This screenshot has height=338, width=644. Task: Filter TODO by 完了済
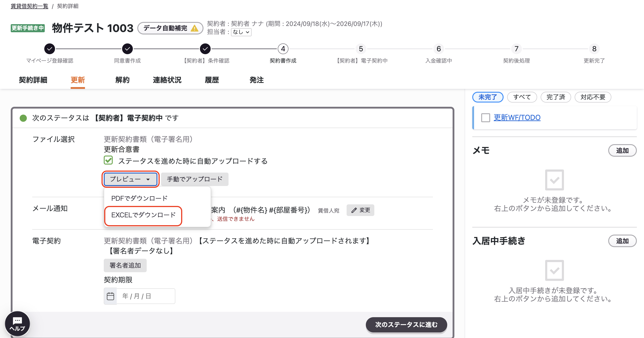(x=556, y=97)
